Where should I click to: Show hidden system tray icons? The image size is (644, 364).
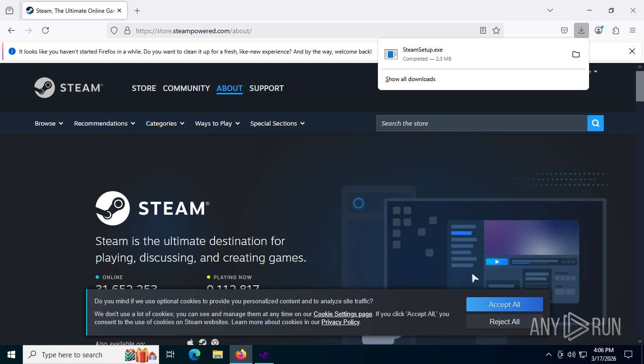pyautogui.click(x=549, y=355)
